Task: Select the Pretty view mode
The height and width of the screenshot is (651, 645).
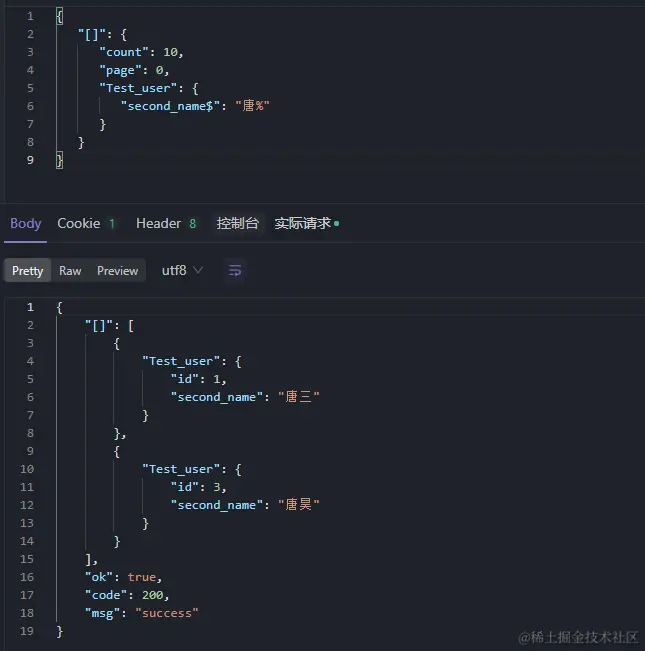Action: [x=28, y=271]
